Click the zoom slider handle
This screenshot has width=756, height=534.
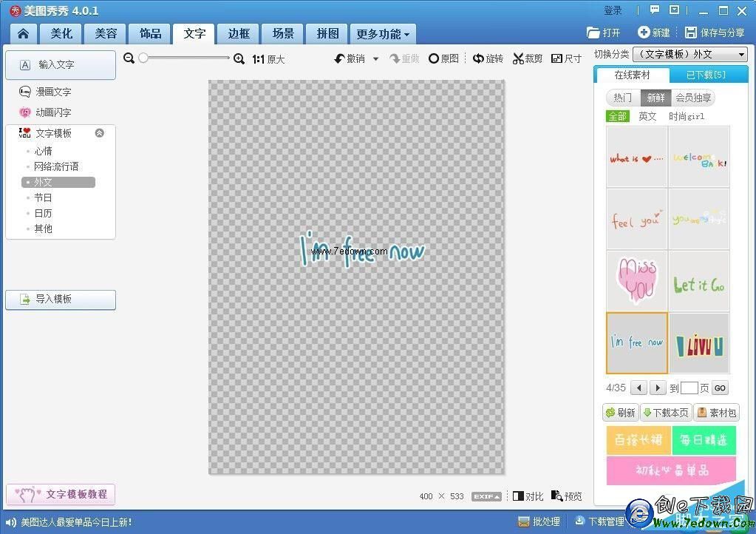(143, 58)
